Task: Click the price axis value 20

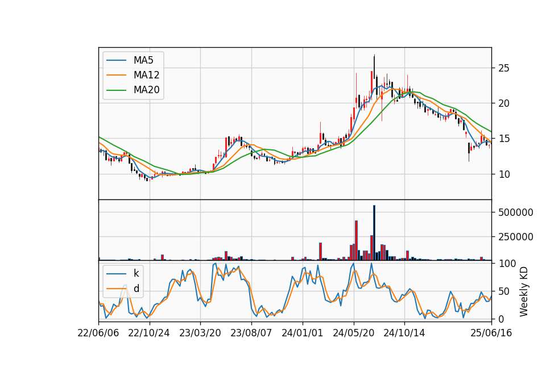Action: [x=504, y=103]
